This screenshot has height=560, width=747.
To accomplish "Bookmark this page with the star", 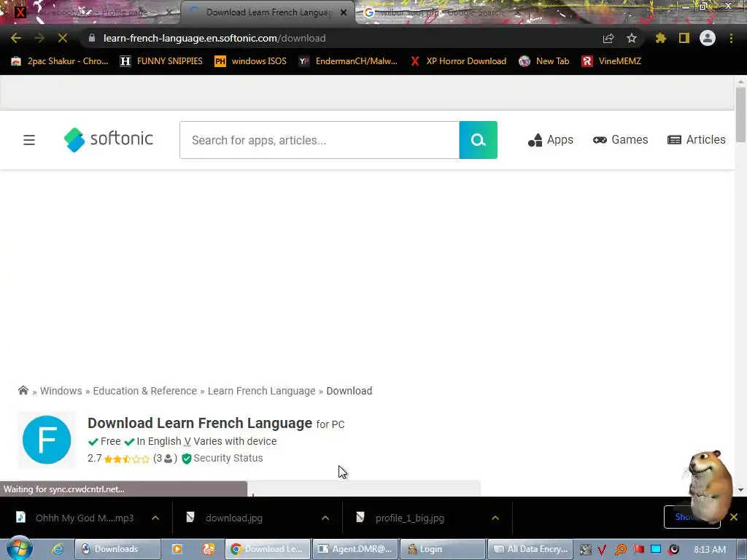I will pyautogui.click(x=632, y=38).
